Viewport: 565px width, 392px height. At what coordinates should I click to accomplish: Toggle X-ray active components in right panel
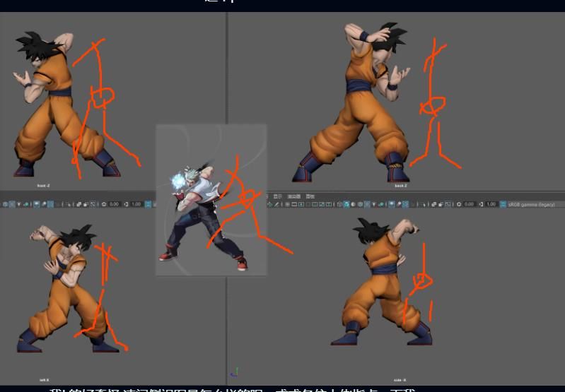tap(441, 204)
